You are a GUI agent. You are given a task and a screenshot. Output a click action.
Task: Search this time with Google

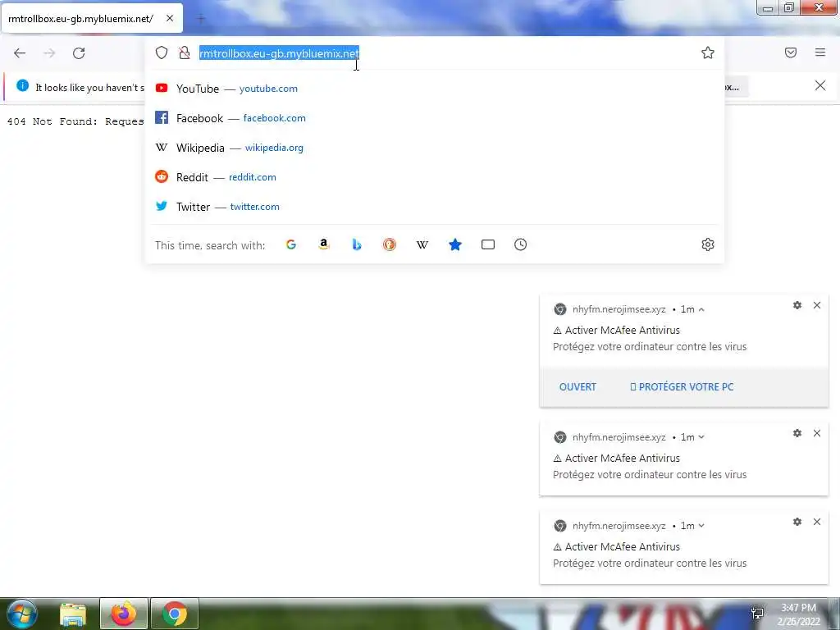coord(291,244)
